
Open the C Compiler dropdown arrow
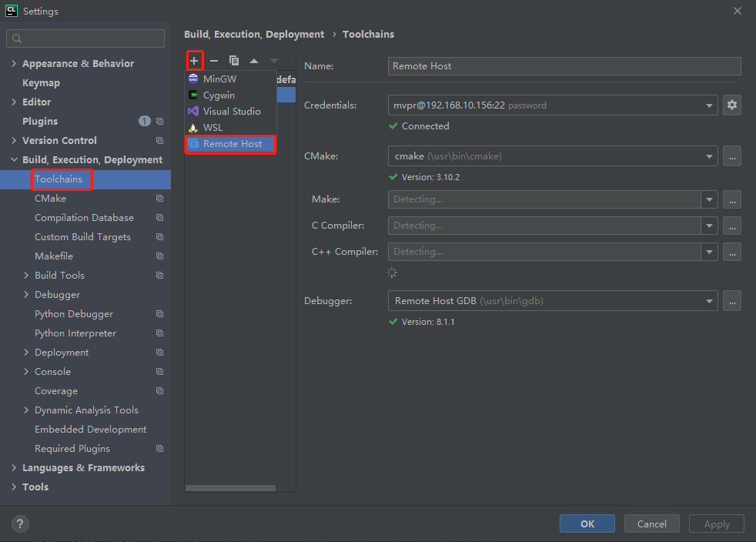pyautogui.click(x=709, y=226)
